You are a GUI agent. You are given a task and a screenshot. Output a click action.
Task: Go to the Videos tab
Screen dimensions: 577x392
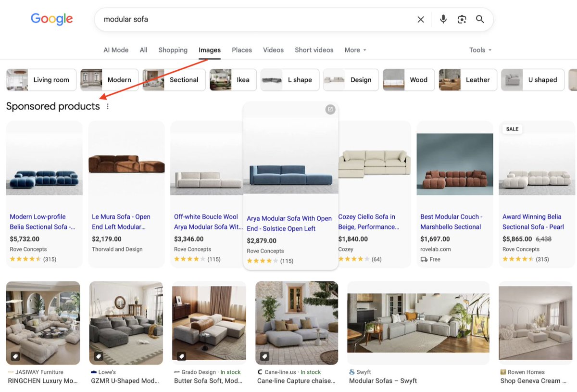[x=273, y=50]
